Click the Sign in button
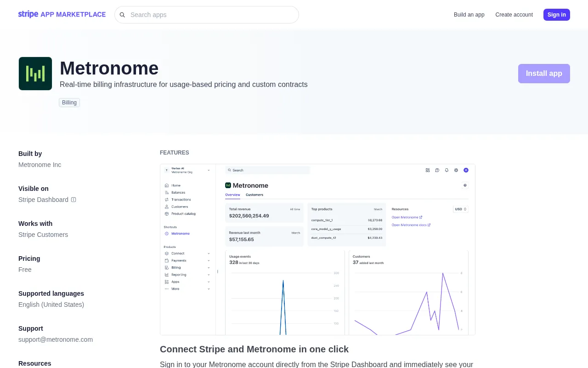 coord(557,15)
